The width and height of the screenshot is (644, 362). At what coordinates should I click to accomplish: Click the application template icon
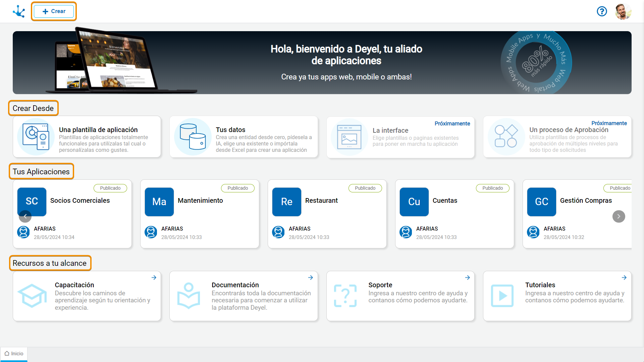[x=36, y=137]
